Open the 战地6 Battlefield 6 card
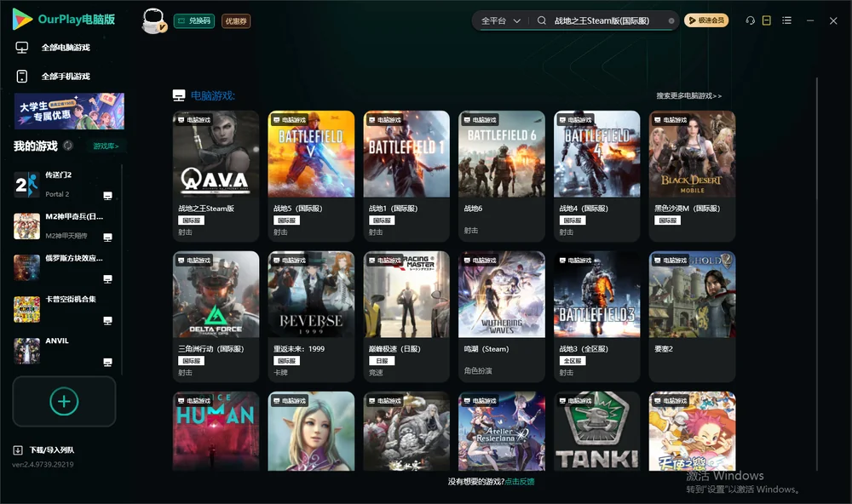 502,176
